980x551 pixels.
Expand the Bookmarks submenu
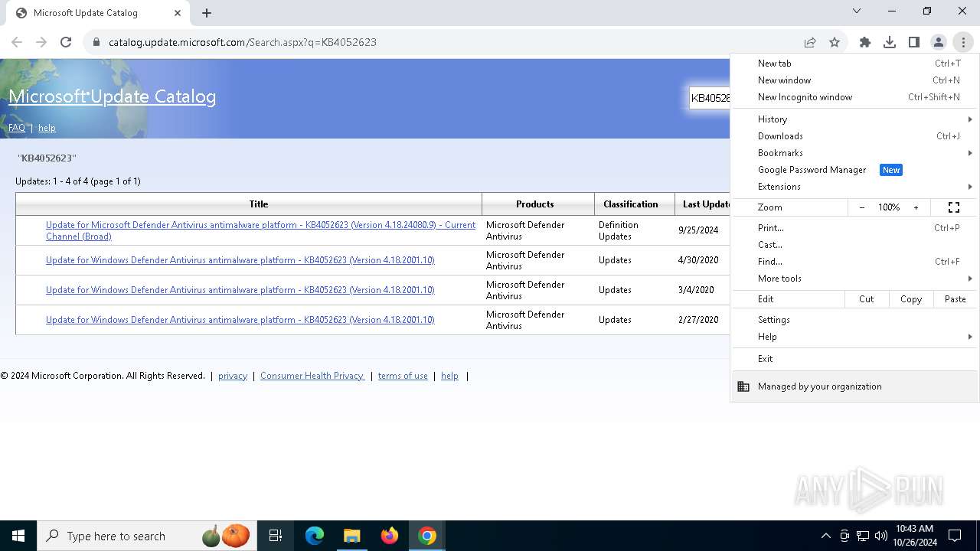tap(854, 153)
